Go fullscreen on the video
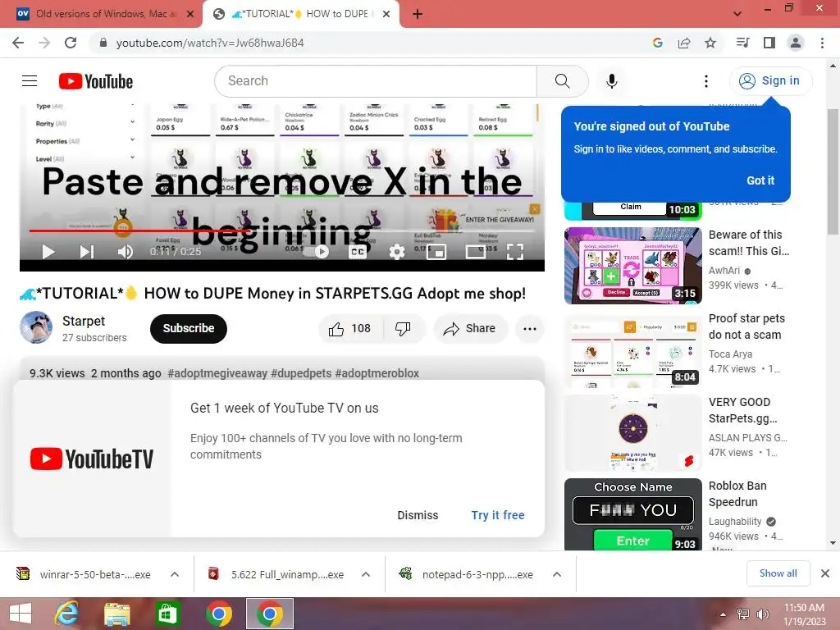 pos(515,251)
